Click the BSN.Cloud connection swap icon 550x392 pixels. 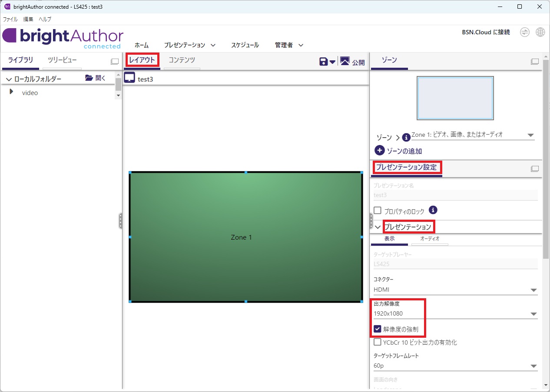pos(525,32)
